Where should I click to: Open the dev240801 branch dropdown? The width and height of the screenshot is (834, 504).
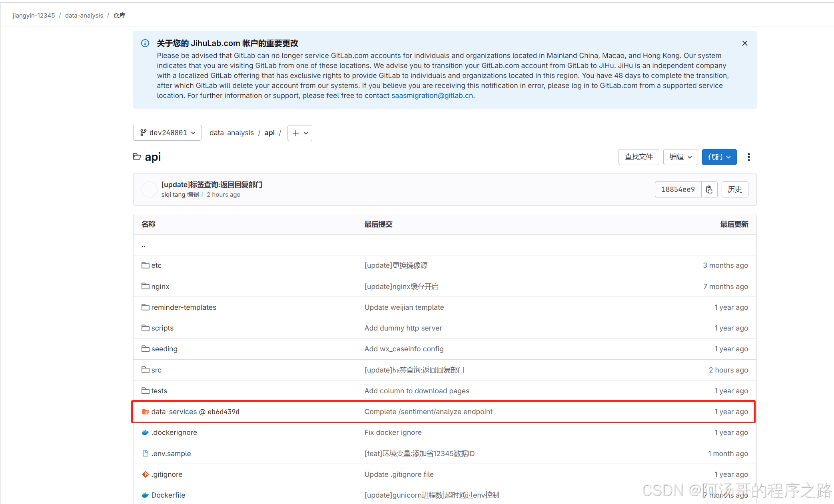click(x=167, y=132)
